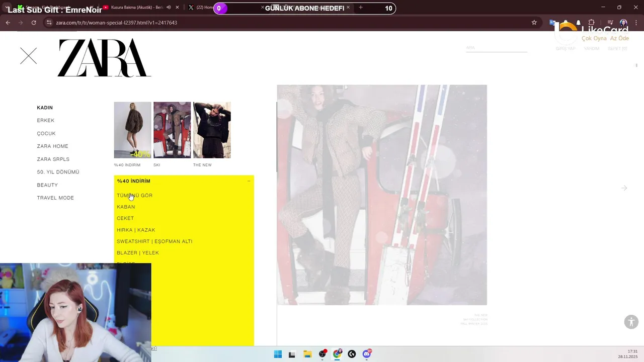Screen dimensions: 644x362
Task: Open the Snapchat ghost extension icon
Action: pos(578,23)
